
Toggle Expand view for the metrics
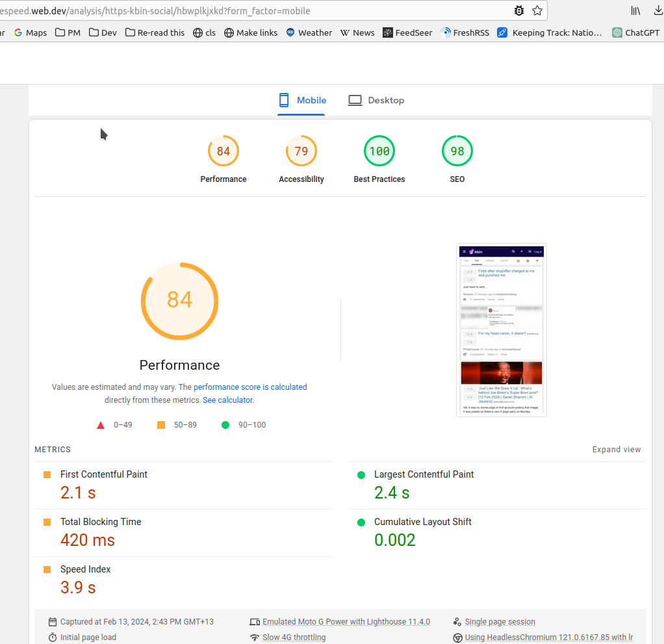click(616, 450)
